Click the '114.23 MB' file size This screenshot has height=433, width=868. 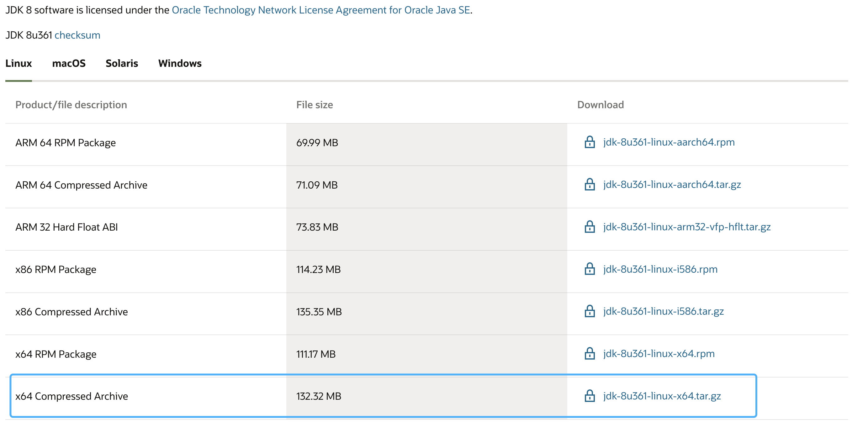tap(318, 270)
